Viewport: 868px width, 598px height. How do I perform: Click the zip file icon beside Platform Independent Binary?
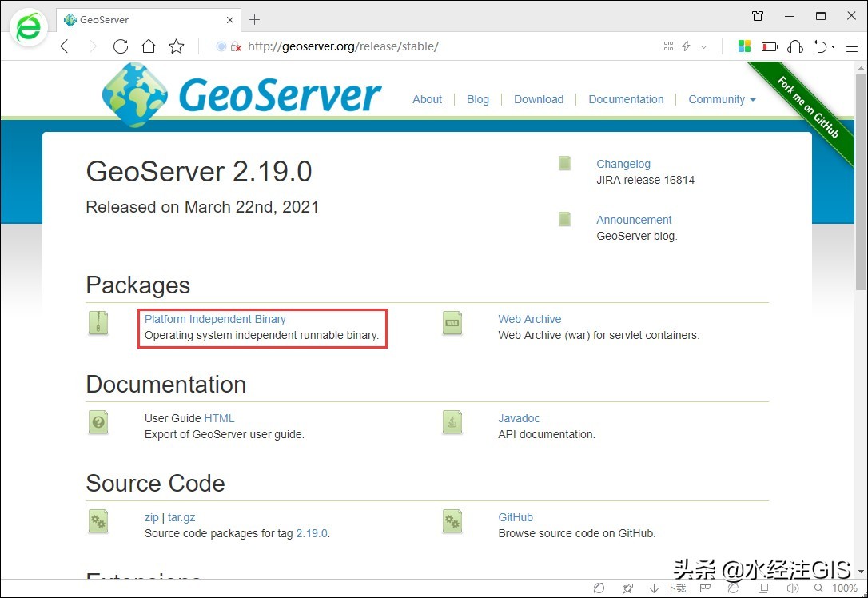tap(98, 323)
